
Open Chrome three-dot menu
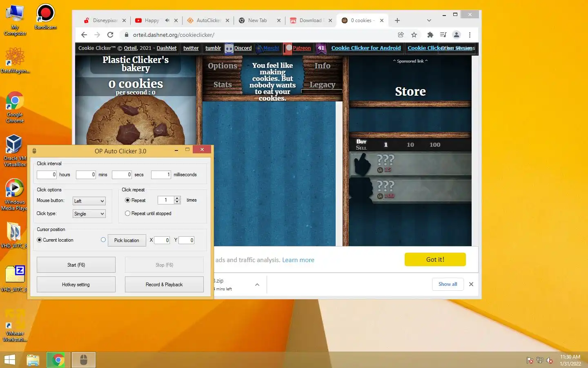click(470, 35)
